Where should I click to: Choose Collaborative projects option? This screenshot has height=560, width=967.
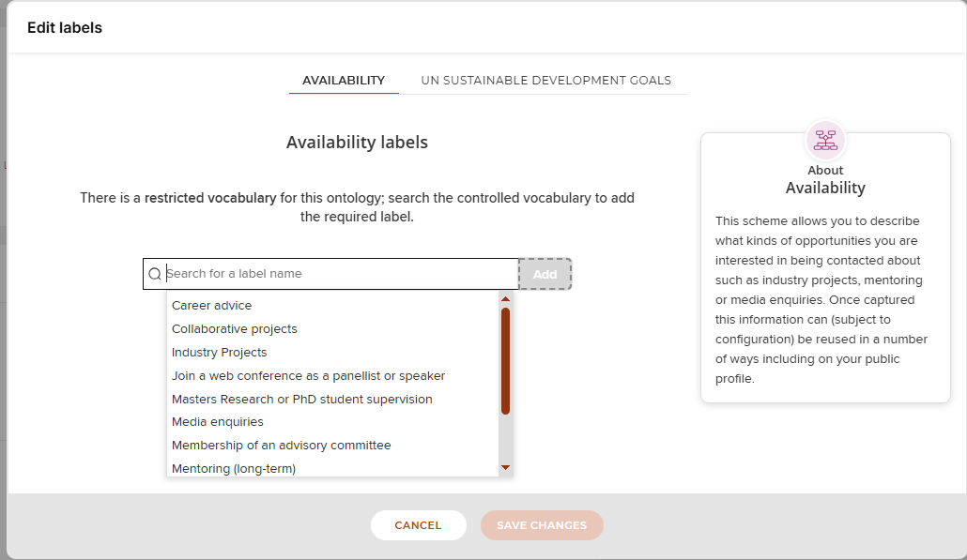pos(235,329)
